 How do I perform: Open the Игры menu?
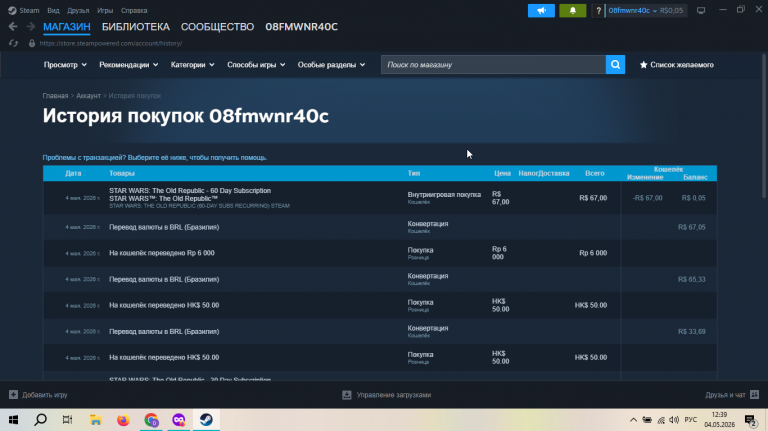click(x=105, y=10)
